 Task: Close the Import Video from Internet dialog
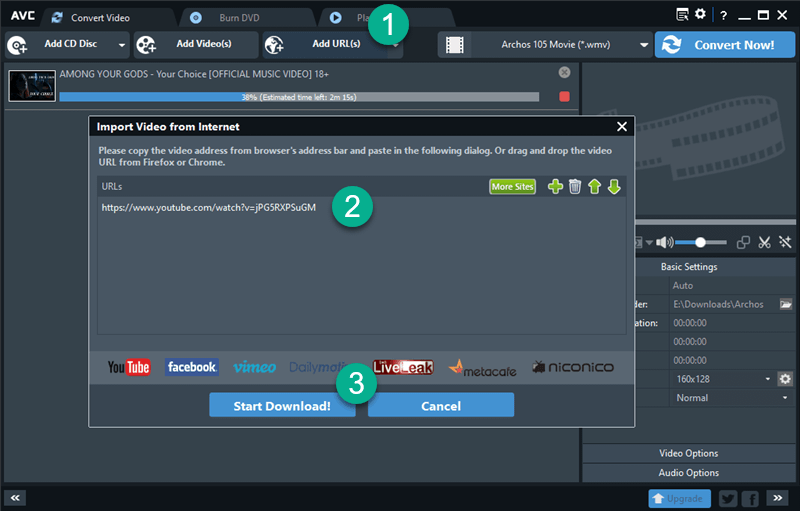pos(621,126)
